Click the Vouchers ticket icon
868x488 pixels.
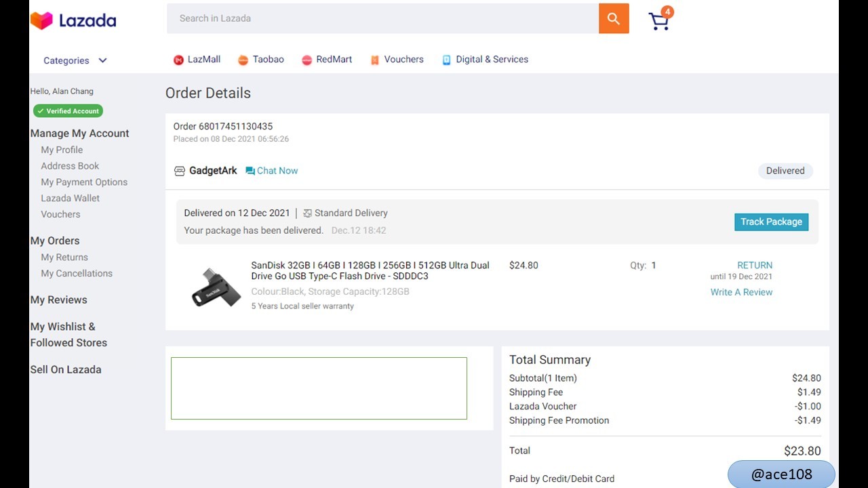[x=374, y=60]
